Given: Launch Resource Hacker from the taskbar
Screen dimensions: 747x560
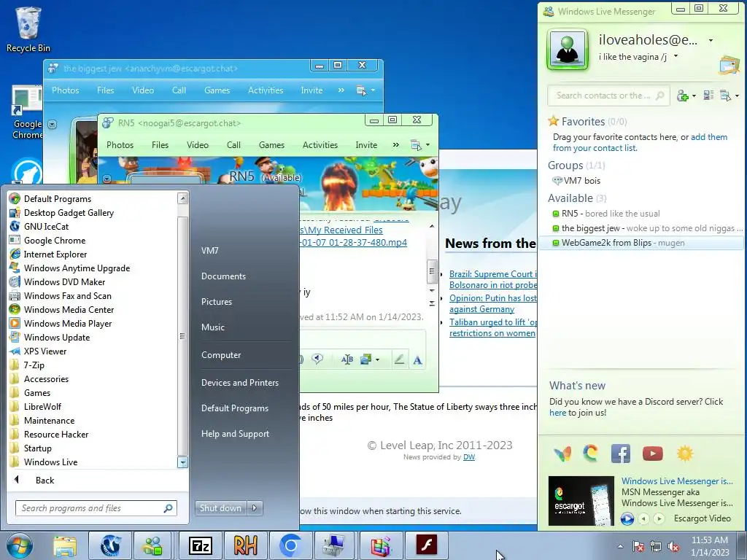Looking at the screenshot, I should [245, 545].
